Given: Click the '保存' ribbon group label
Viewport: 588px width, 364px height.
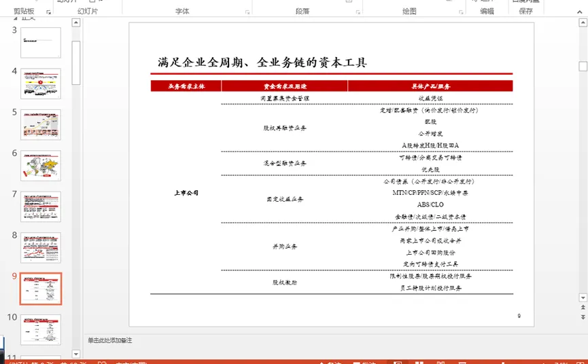Looking at the screenshot, I should coord(525,12).
